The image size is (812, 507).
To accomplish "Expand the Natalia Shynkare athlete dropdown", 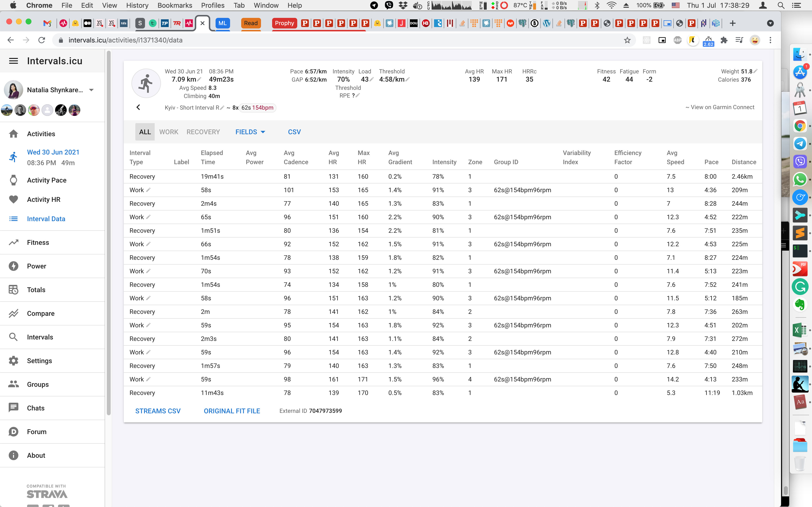I will pos(91,90).
